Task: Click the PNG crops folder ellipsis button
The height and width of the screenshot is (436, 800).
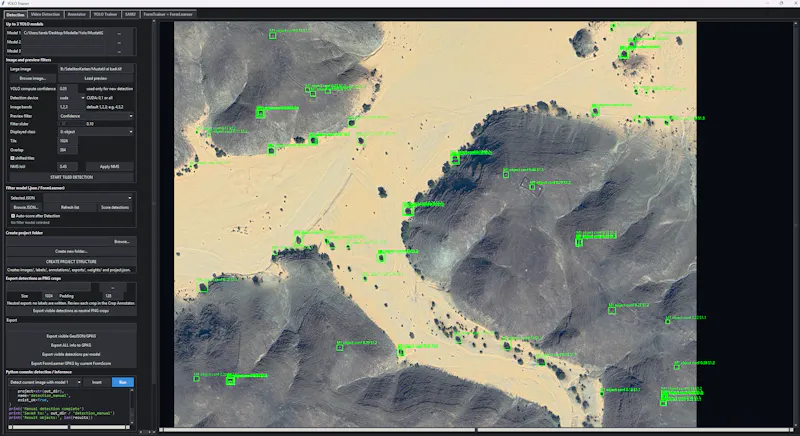Action: 113,288
